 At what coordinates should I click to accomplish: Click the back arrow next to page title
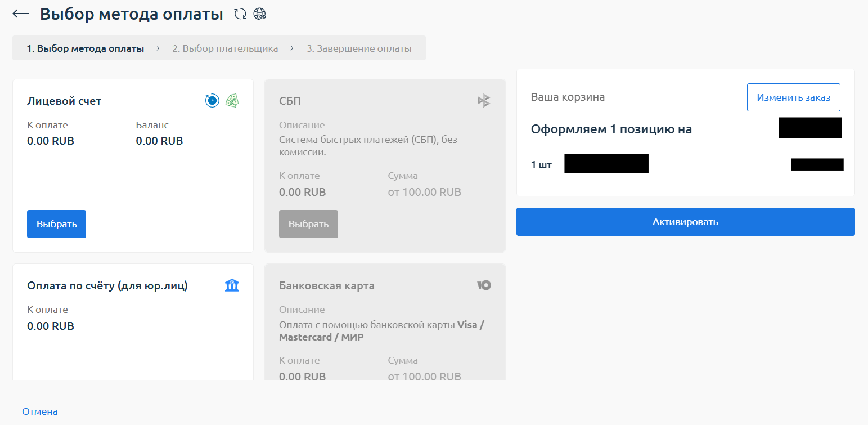click(21, 14)
